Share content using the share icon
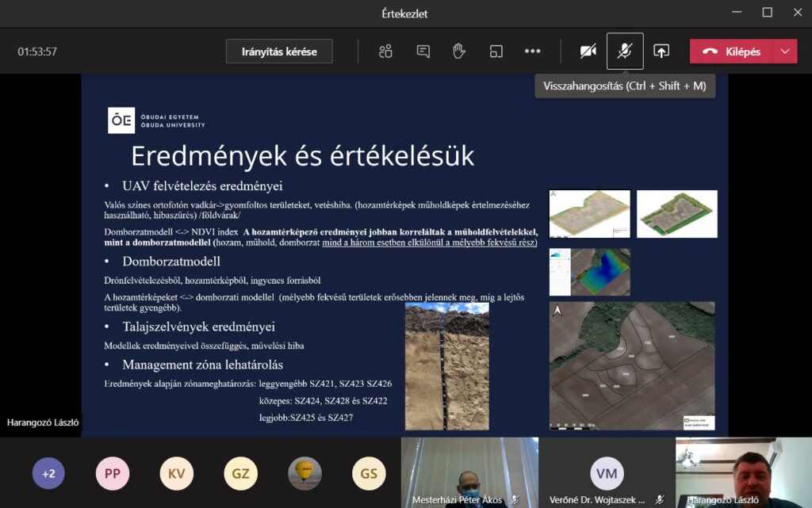The height and width of the screenshot is (508, 812). point(662,50)
